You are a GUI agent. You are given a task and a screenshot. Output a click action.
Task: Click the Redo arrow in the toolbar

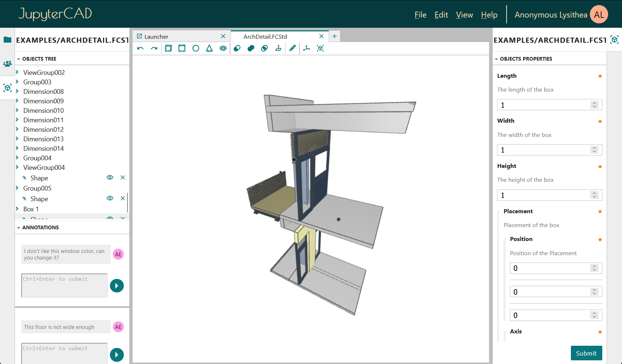pos(154,48)
